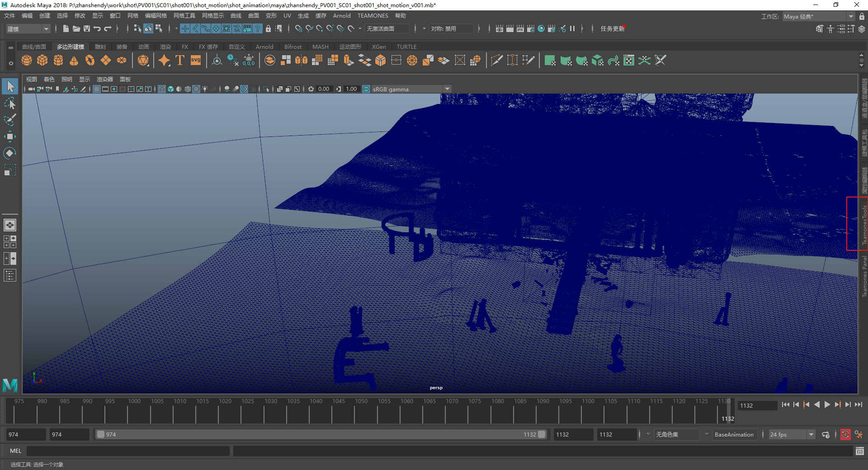Toggle wireframe on shaded display
The height and width of the screenshot is (470, 868).
click(x=188, y=89)
